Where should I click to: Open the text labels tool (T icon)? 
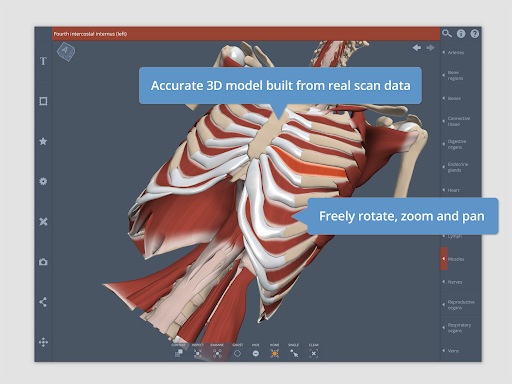pyautogui.click(x=43, y=61)
